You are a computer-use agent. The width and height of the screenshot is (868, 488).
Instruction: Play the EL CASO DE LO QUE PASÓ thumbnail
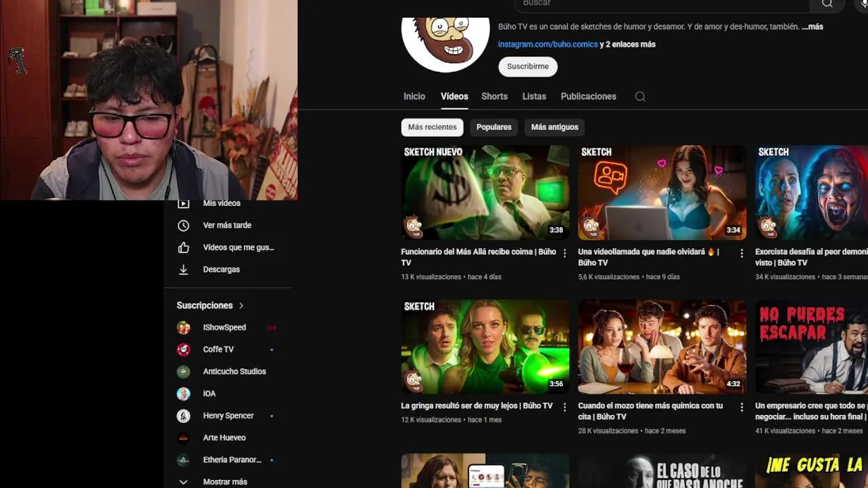point(662,470)
